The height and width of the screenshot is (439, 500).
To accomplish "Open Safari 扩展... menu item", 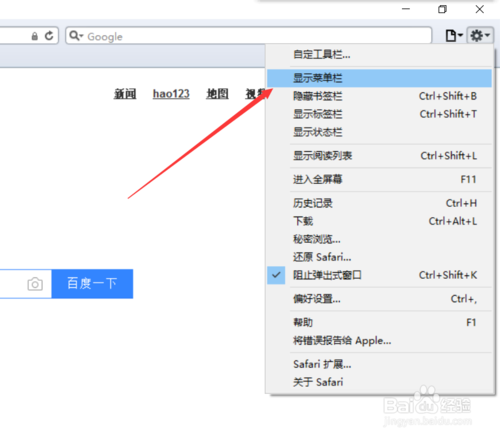I will pyautogui.click(x=379, y=364).
